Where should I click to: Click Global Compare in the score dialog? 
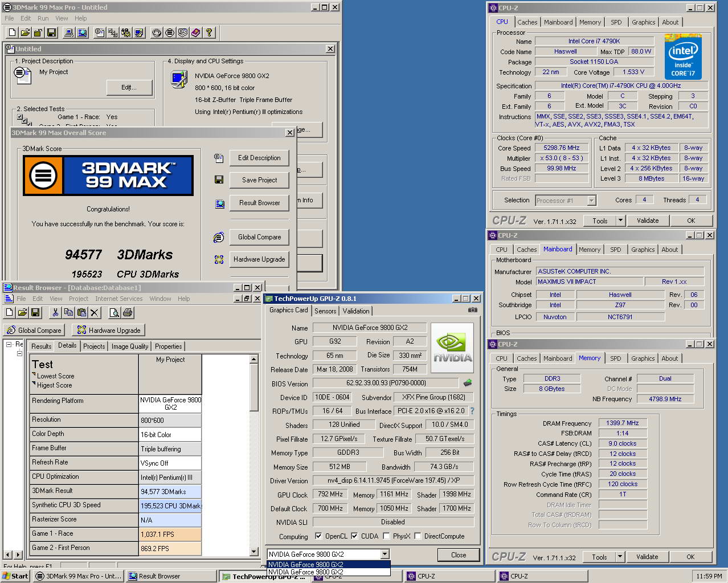point(259,237)
